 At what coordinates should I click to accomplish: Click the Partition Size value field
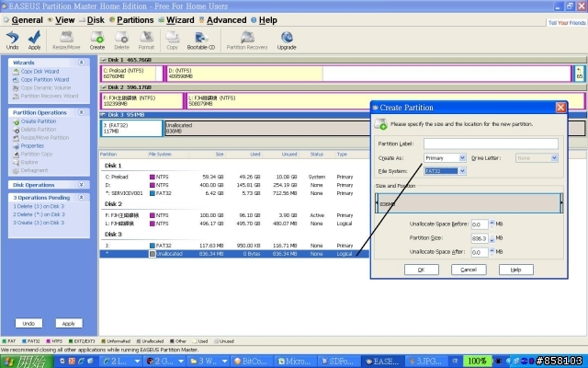point(480,238)
